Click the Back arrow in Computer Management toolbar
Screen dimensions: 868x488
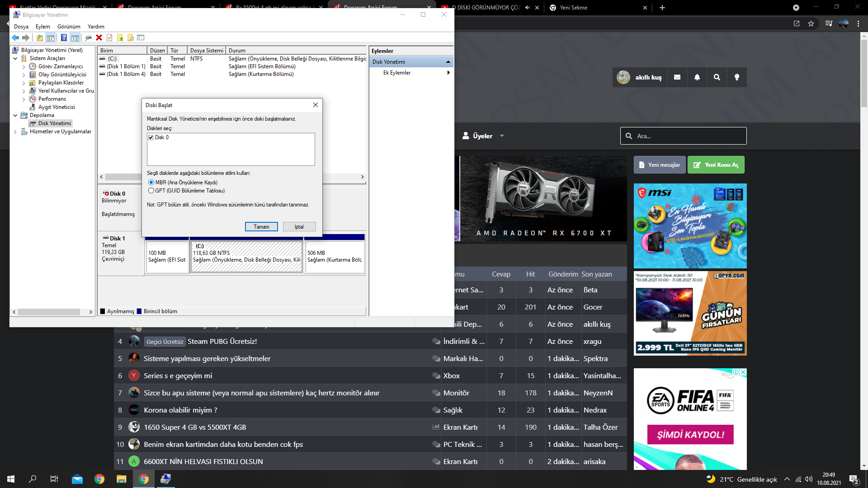coord(16,38)
